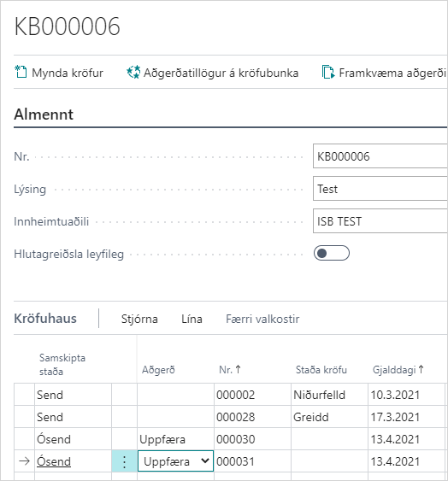The width and height of the screenshot is (448, 481).
Task: Click the Mynda kröfur icon
Action: click(21, 73)
